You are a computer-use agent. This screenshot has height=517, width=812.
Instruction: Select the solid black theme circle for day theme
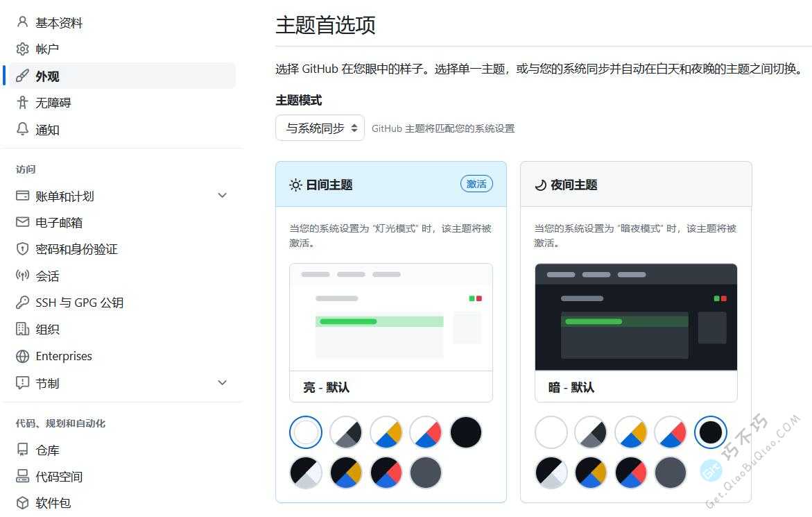point(465,432)
